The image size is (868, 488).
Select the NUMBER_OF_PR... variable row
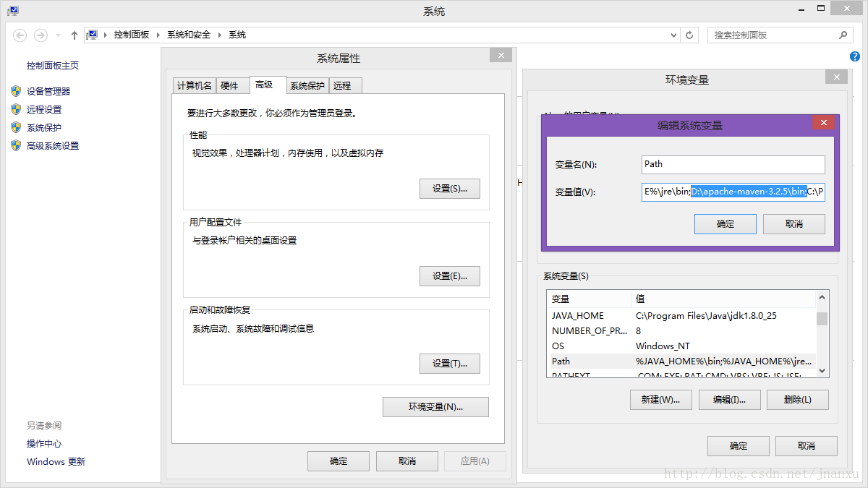tap(681, 331)
